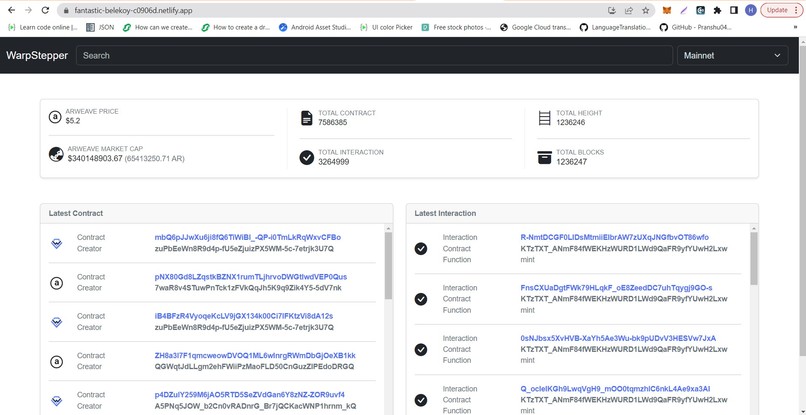This screenshot has width=806, height=415.
Task: Expand the hidden bookmarks overflow chevron
Action: pos(796,27)
